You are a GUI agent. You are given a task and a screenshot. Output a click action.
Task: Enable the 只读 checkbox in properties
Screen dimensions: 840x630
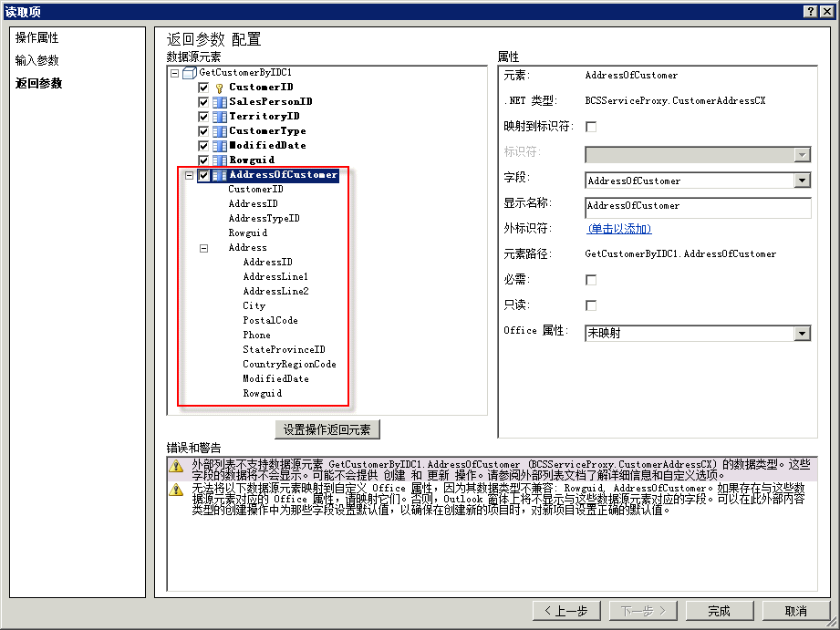coord(590,305)
